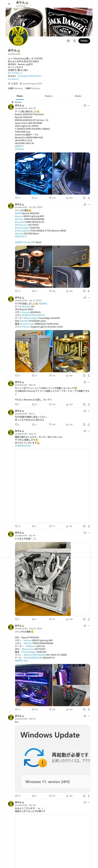Like the Mar 5 post
Image resolution: width=98 pixels, height=868 pixels.
(x=50, y=425)
